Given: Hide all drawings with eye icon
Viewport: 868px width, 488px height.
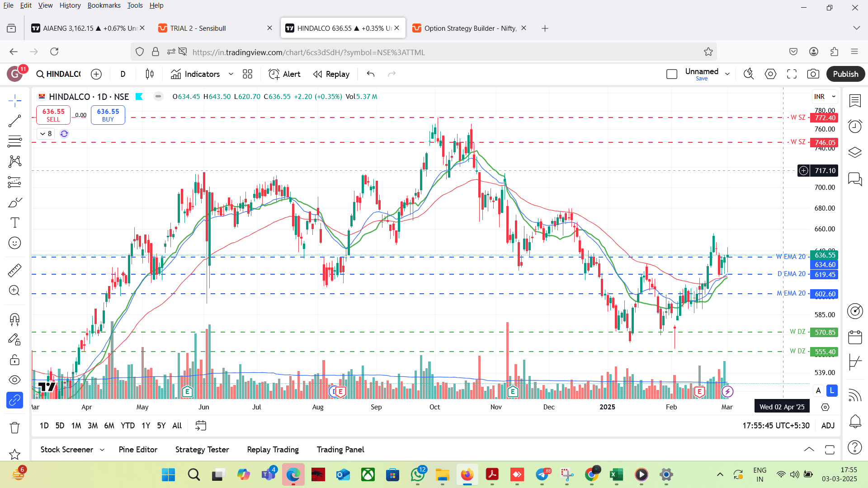Looking at the screenshot, I should [x=14, y=380].
